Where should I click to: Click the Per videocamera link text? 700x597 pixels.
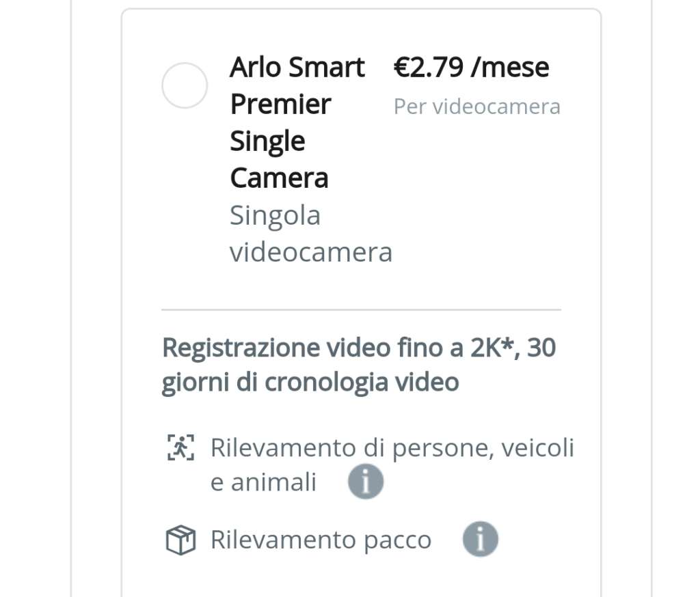tap(477, 106)
